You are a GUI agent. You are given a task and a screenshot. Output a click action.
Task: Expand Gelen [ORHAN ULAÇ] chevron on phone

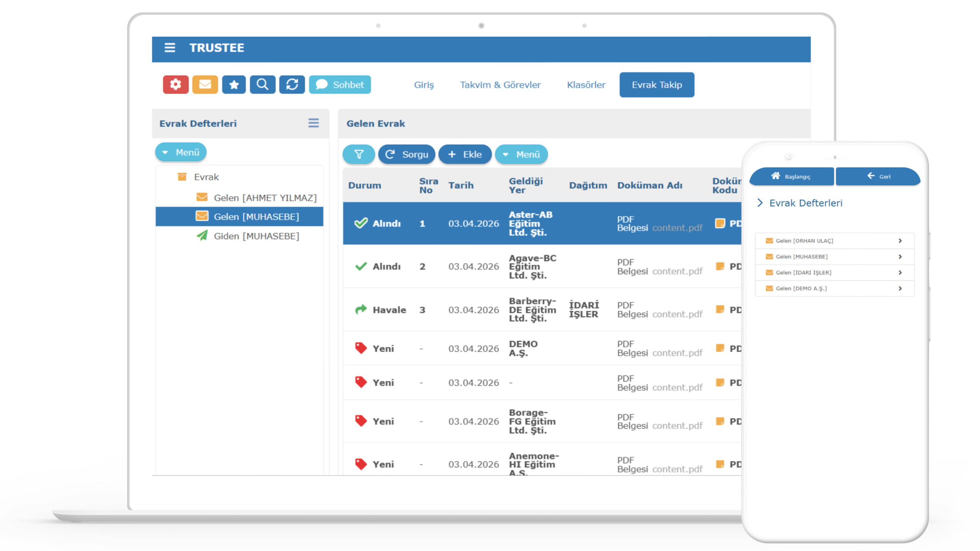point(900,241)
